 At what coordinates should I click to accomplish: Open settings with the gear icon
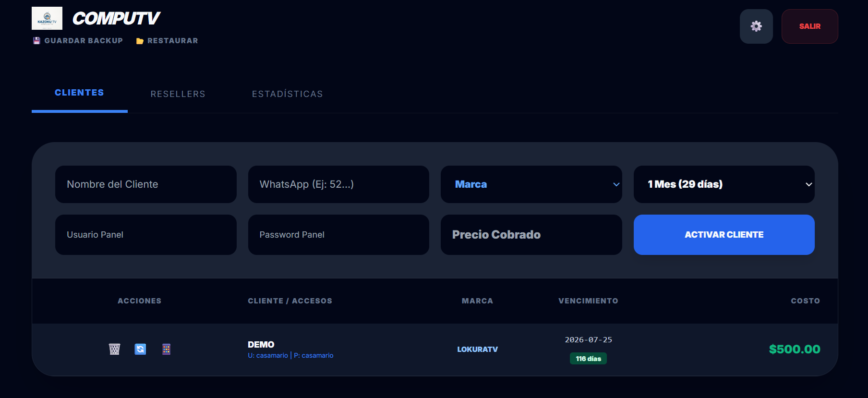click(756, 26)
